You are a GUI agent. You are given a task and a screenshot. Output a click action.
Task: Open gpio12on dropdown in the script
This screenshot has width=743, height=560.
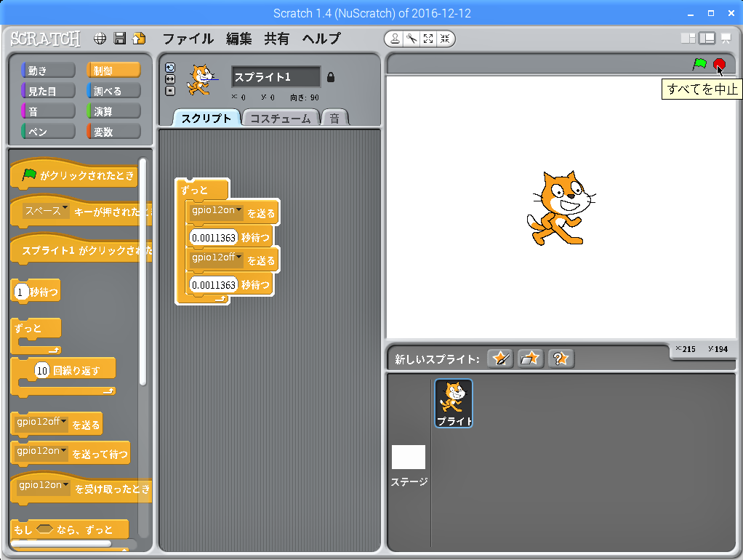coord(217,211)
